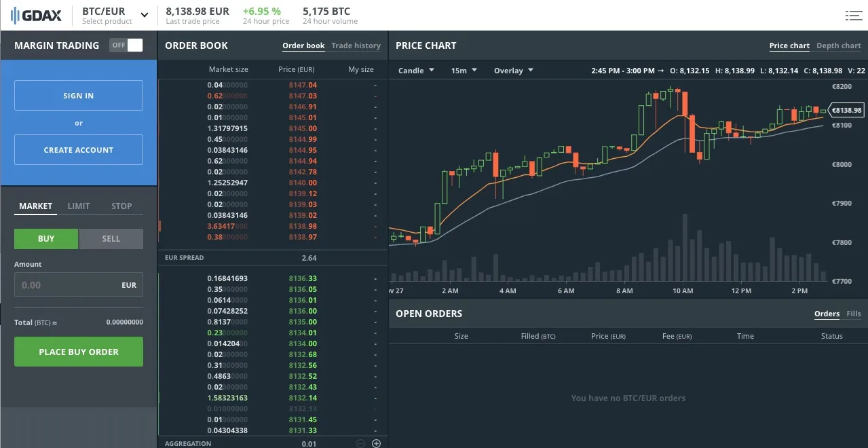Screen dimensions: 868x448
Task: Click market size 1.31797915
Action: pos(227,128)
